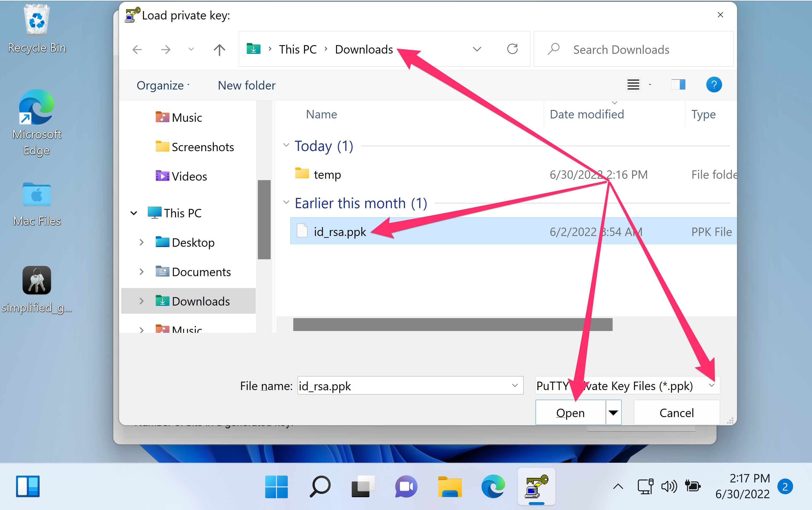
Task: Click the file list horizontal scrollbar
Action: point(452,324)
